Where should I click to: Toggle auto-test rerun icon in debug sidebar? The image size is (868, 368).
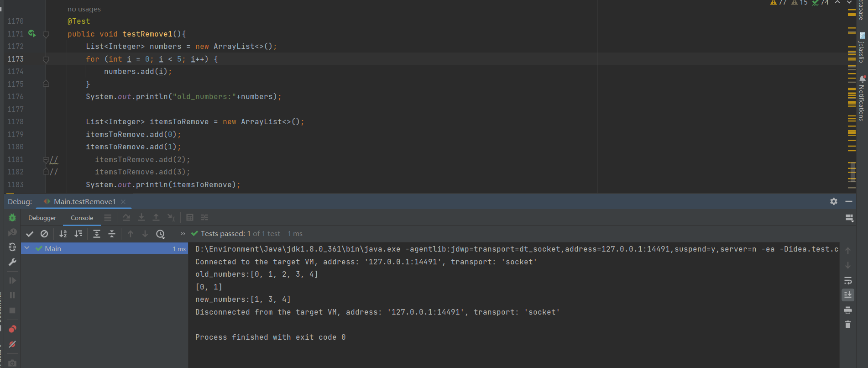click(x=12, y=247)
